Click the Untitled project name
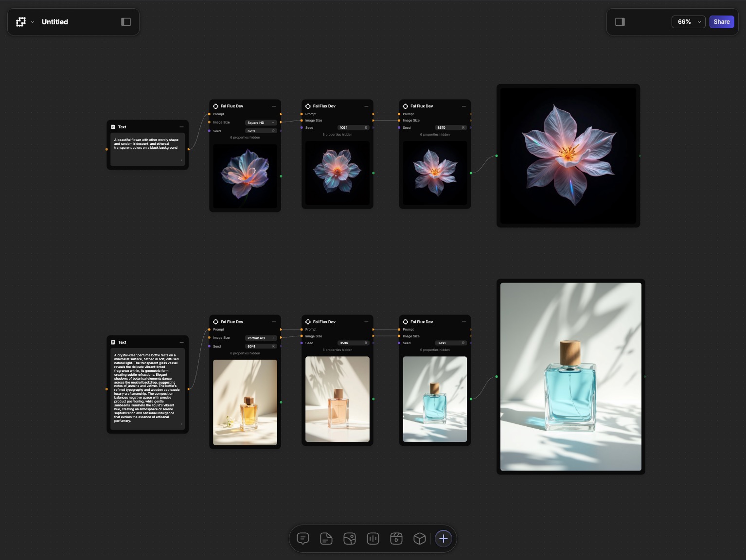Image resolution: width=746 pixels, height=560 pixels. click(x=55, y=22)
